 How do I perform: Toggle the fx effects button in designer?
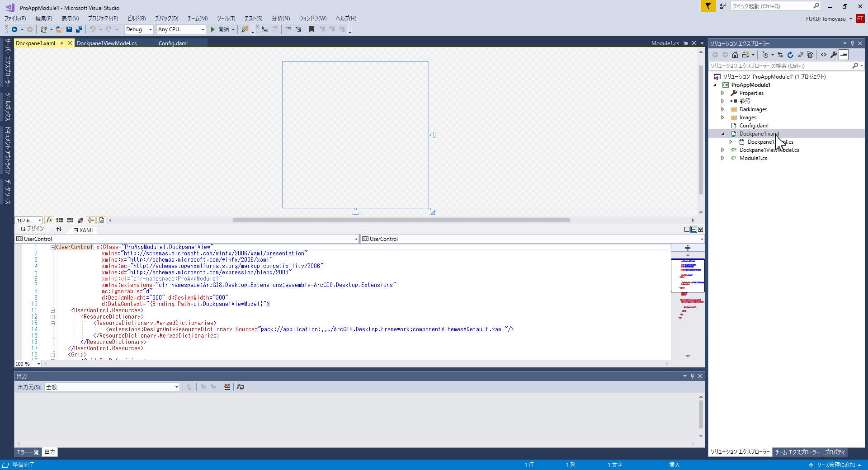tap(49, 221)
